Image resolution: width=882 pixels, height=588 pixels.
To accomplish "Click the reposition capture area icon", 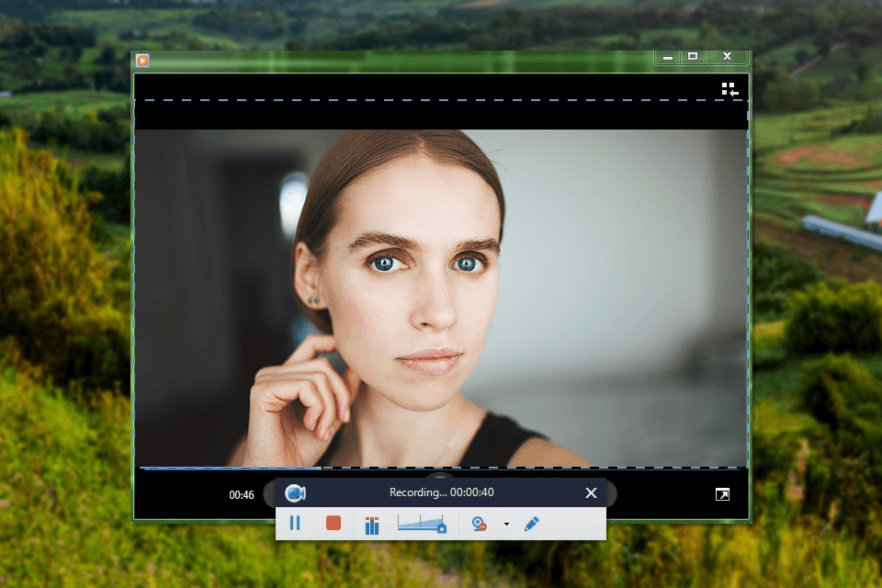I will pyautogui.click(x=729, y=88).
